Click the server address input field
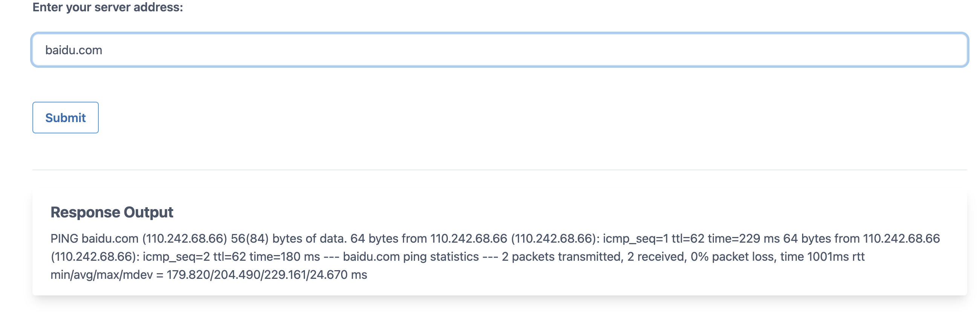Screen dimensions: 980x315 pos(499,50)
